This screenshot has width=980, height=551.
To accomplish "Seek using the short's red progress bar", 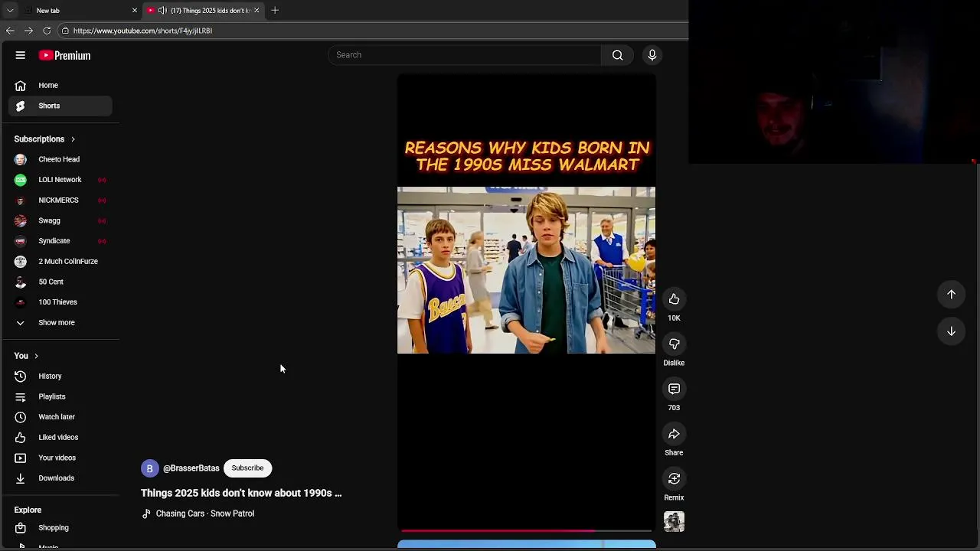I will tap(526, 530).
